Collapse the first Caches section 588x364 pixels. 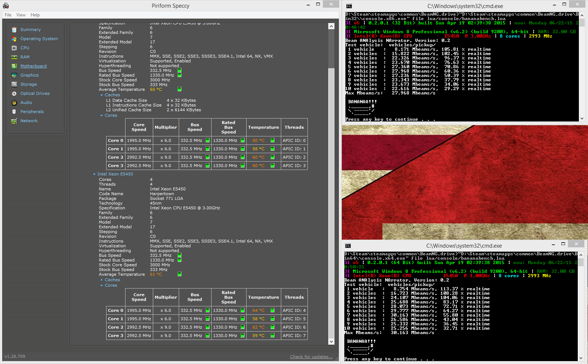(x=102, y=95)
